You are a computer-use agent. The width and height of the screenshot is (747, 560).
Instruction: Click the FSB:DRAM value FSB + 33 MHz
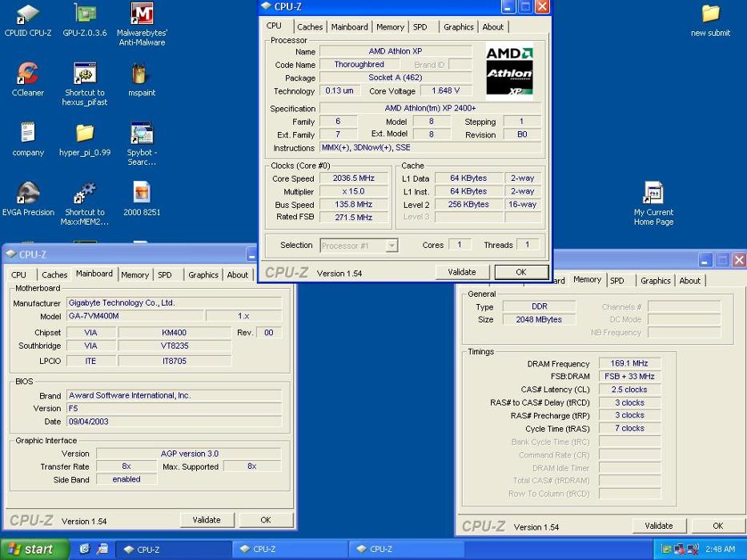[x=629, y=376]
